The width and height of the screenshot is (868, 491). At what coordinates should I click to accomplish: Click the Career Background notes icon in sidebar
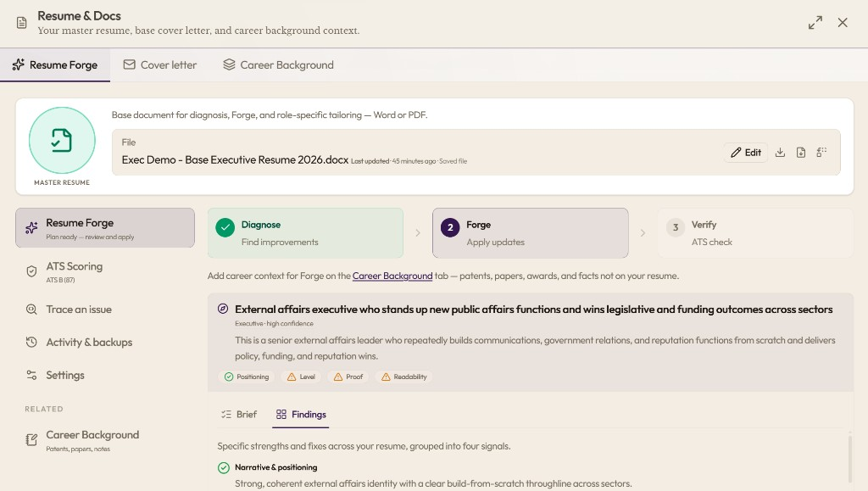point(31,439)
